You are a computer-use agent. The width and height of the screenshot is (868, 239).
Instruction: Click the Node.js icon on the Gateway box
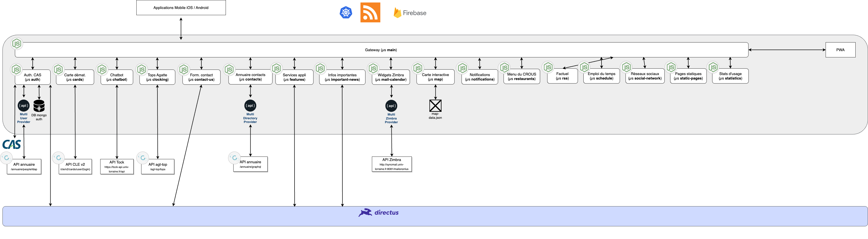[x=17, y=43]
